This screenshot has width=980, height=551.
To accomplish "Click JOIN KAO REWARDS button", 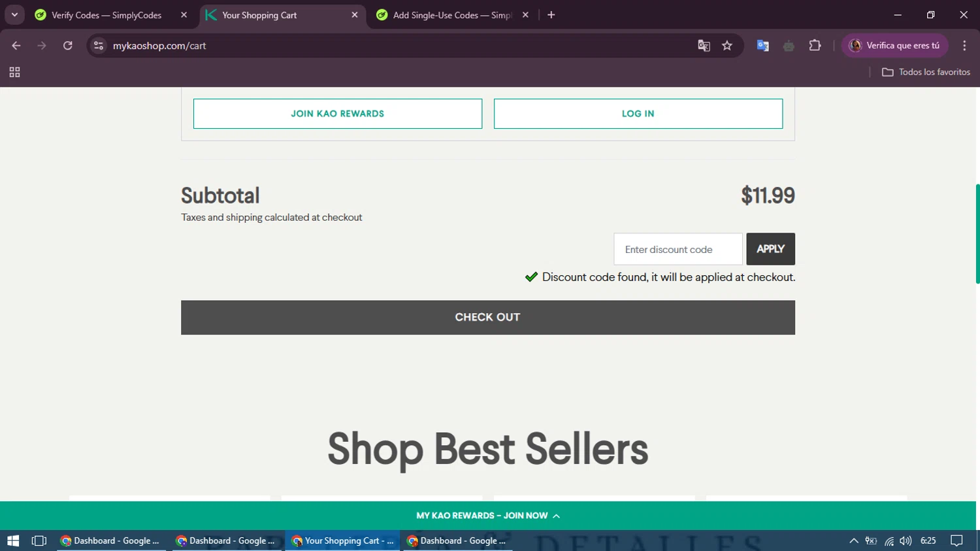I will coord(338,114).
